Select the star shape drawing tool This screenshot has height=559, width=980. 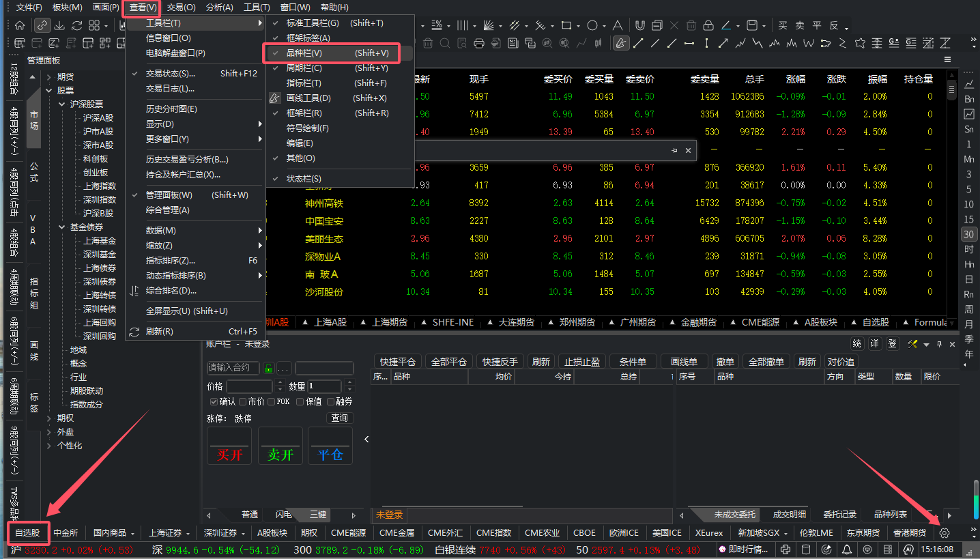pyautogui.click(x=859, y=43)
